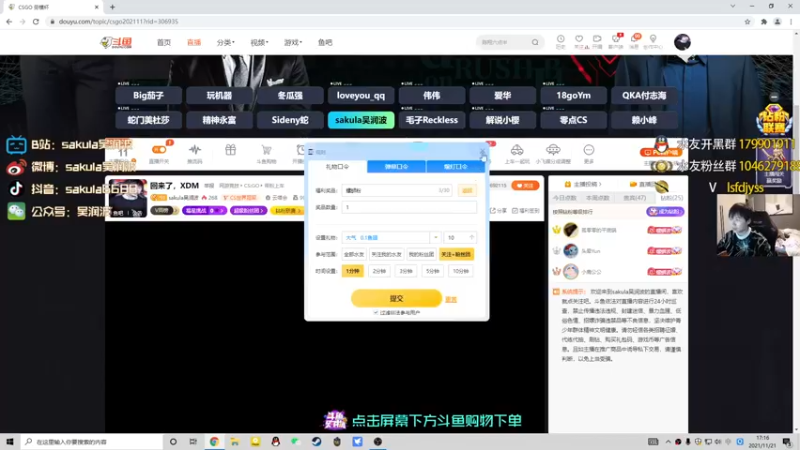
Task: Open Steam from the taskbar
Action: coord(316,442)
